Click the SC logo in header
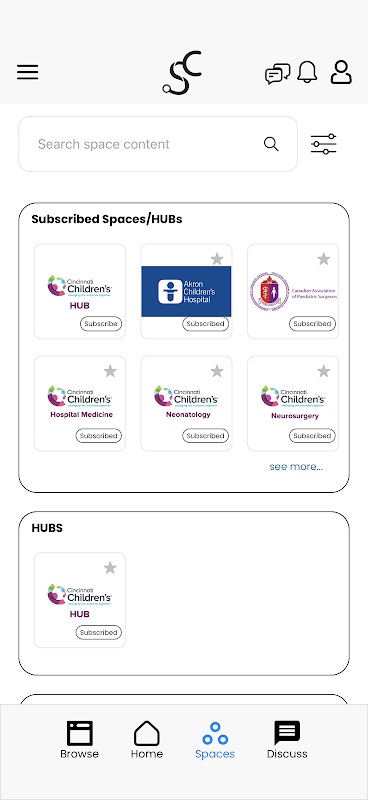368x800 pixels. pos(182,73)
